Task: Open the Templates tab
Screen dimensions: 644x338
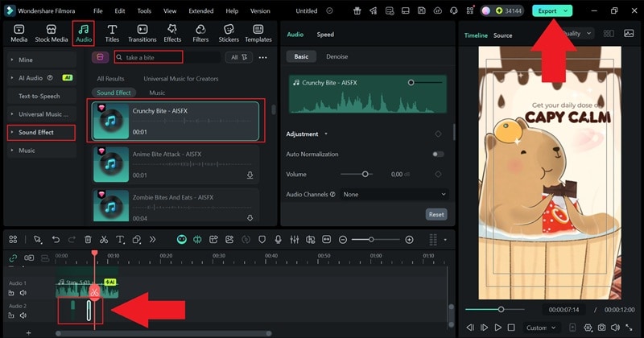Action: pyautogui.click(x=258, y=33)
